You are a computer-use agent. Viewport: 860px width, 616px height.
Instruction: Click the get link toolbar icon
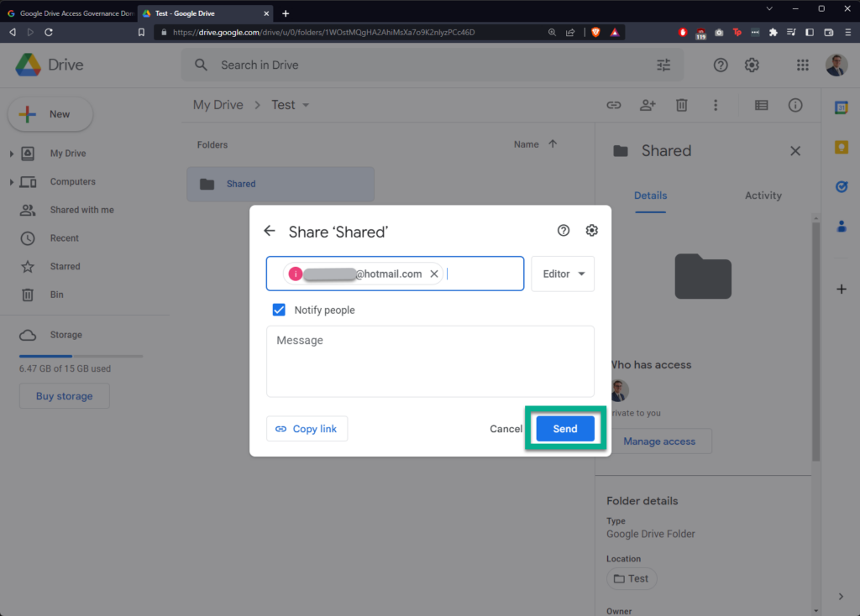614,105
